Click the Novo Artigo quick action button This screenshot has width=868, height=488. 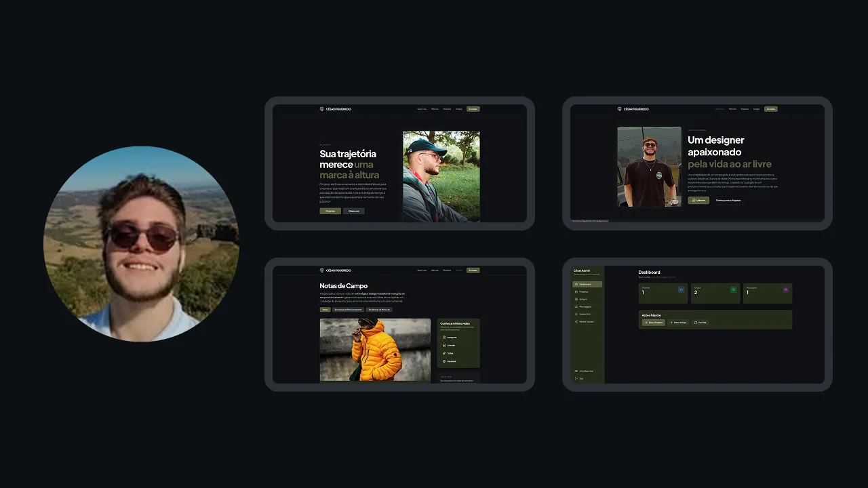[678, 323]
